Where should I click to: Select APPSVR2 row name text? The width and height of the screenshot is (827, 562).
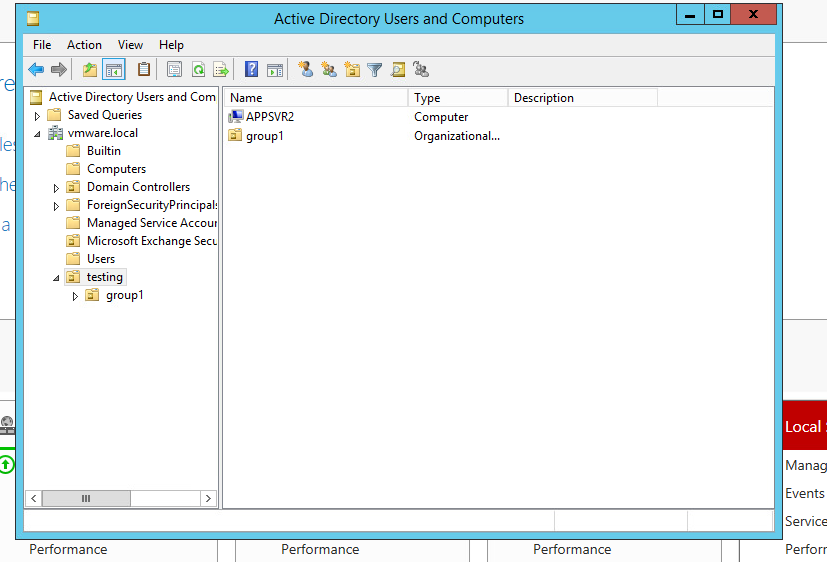270,117
